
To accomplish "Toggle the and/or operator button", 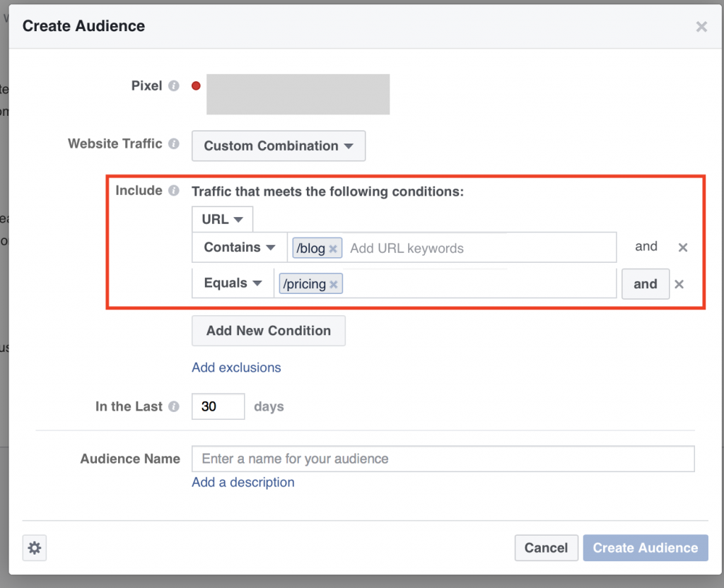I will point(645,283).
